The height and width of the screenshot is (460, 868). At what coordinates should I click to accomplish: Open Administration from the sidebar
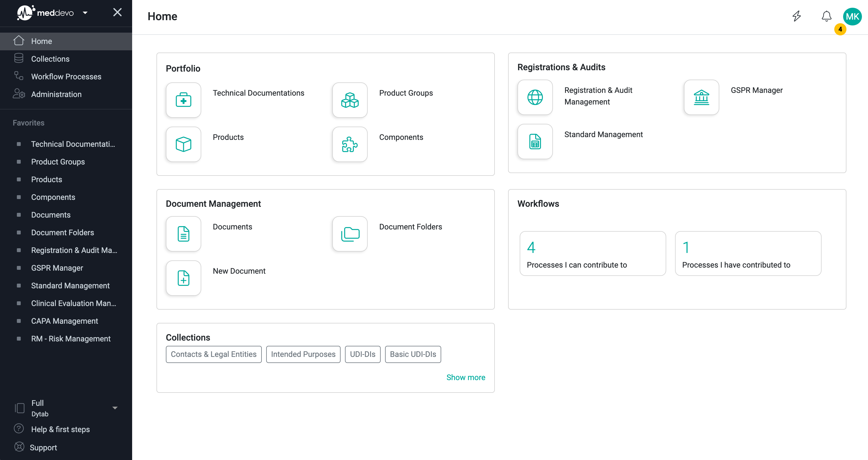click(x=56, y=94)
